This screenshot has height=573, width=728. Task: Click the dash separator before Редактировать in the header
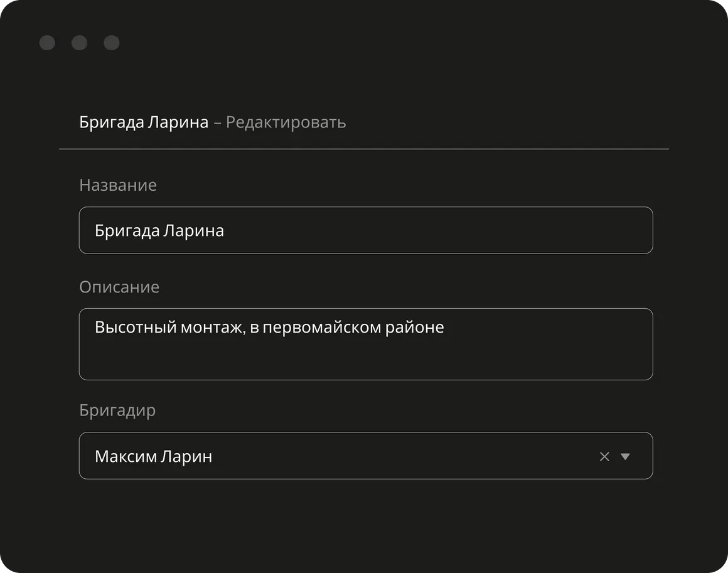point(217,122)
